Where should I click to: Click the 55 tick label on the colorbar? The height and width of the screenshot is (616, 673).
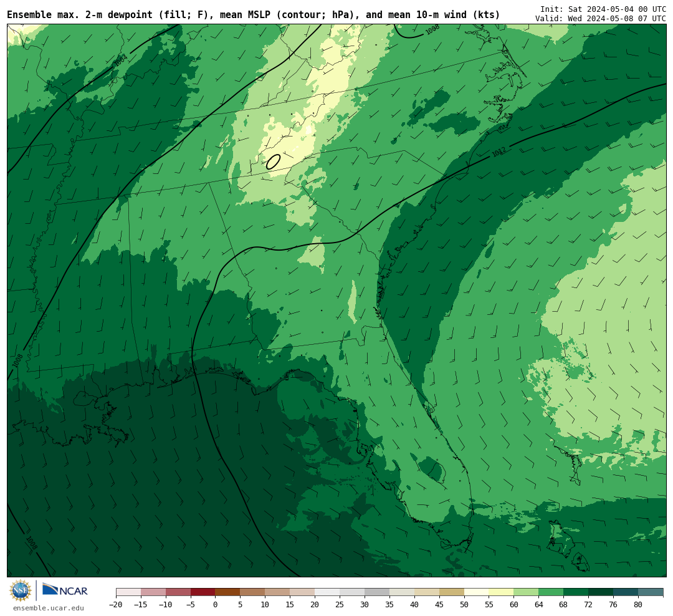(489, 604)
